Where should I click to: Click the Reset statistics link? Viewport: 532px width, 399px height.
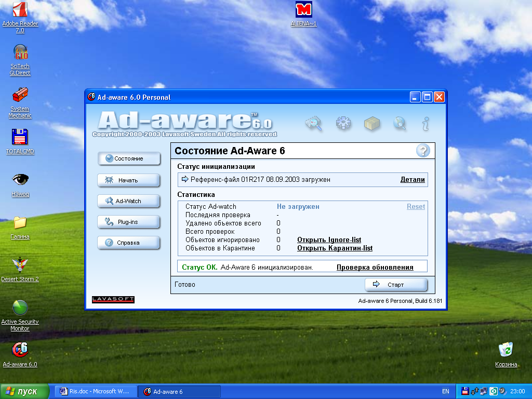click(x=416, y=206)
